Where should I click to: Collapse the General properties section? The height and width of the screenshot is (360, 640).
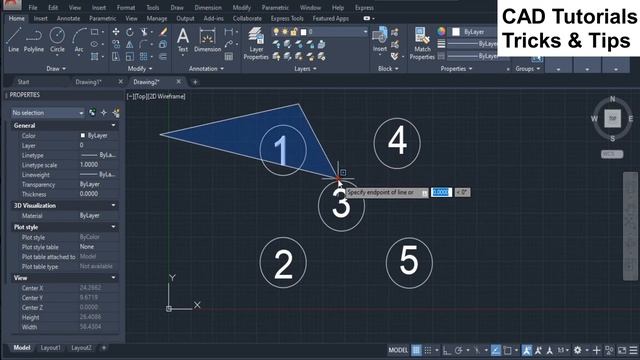point(113,125)
